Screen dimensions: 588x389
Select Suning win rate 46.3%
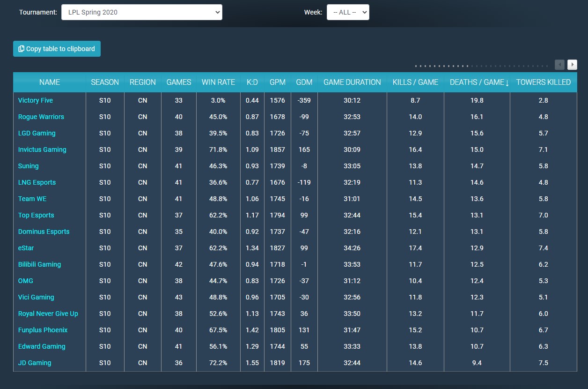pos(218,166)
